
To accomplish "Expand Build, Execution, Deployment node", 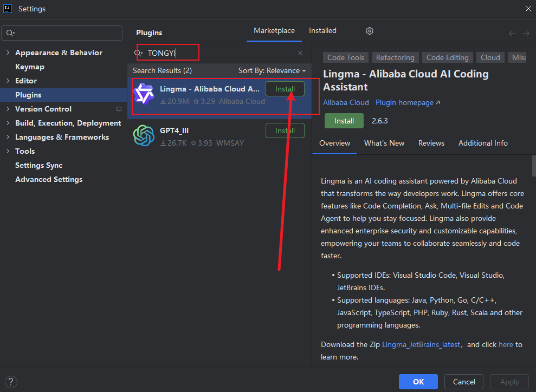I will 8,123.
